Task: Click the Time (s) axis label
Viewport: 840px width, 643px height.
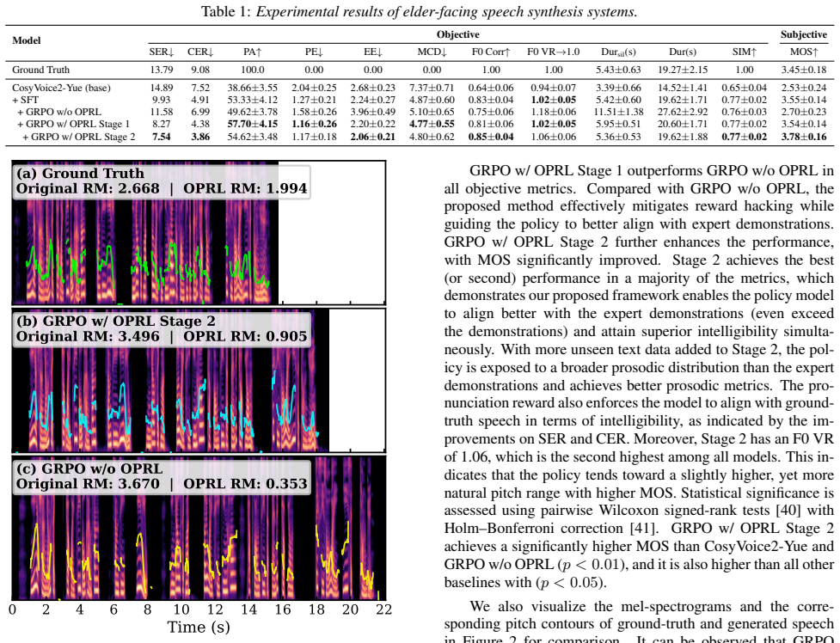Action: [x=199, y=627]
